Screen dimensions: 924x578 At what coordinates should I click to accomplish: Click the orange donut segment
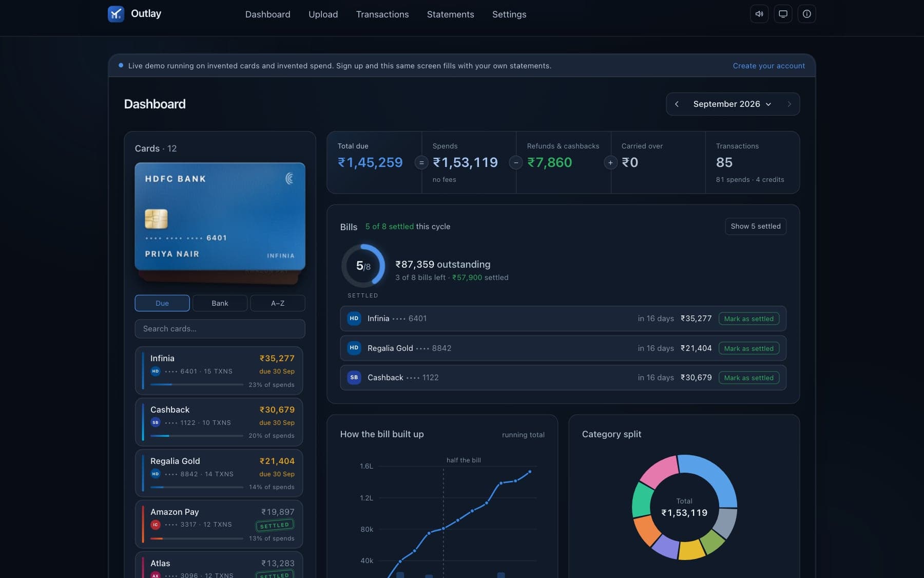646,531
